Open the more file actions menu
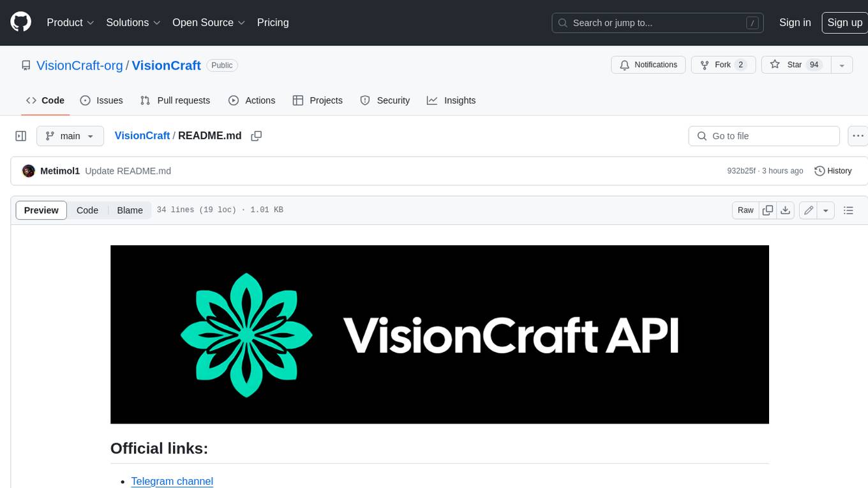Screen dimensions: 868x488 tap(858, 136)
